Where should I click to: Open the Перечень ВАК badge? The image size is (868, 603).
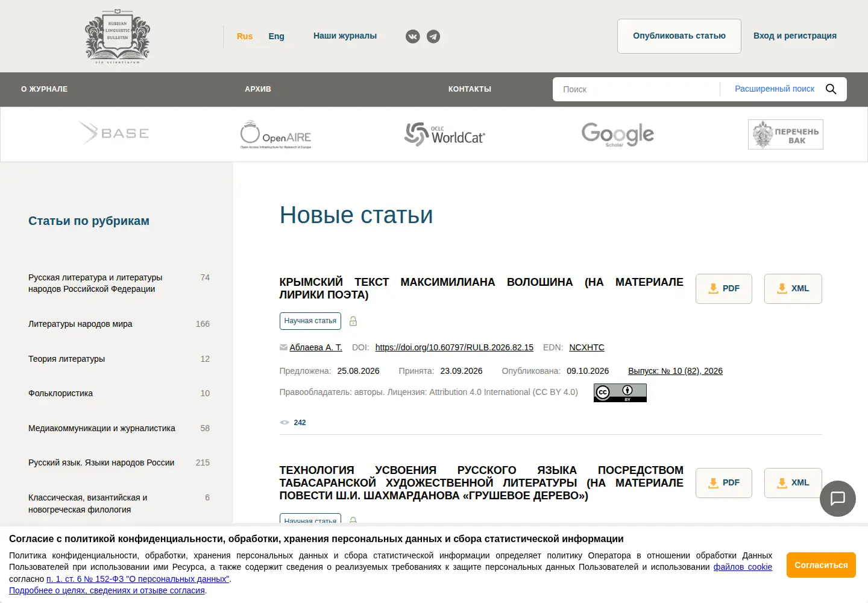[x=785, y=134]
